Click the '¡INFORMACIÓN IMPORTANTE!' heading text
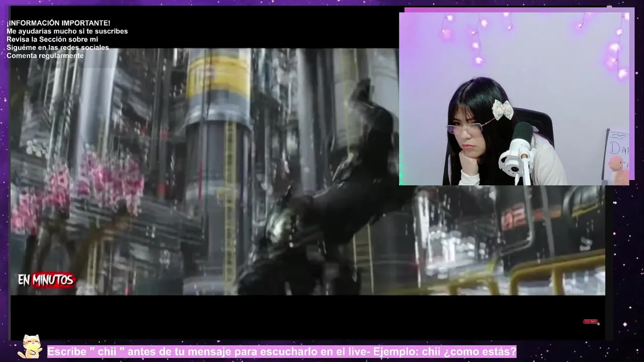Viewport: 644px width, 362px height. pos(58,23)
